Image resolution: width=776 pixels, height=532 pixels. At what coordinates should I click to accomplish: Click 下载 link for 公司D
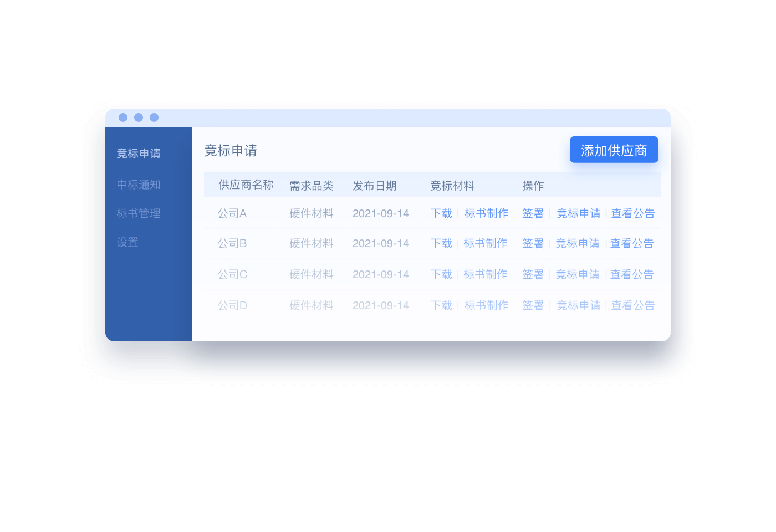pyautogui.click(x=441, y=305)
